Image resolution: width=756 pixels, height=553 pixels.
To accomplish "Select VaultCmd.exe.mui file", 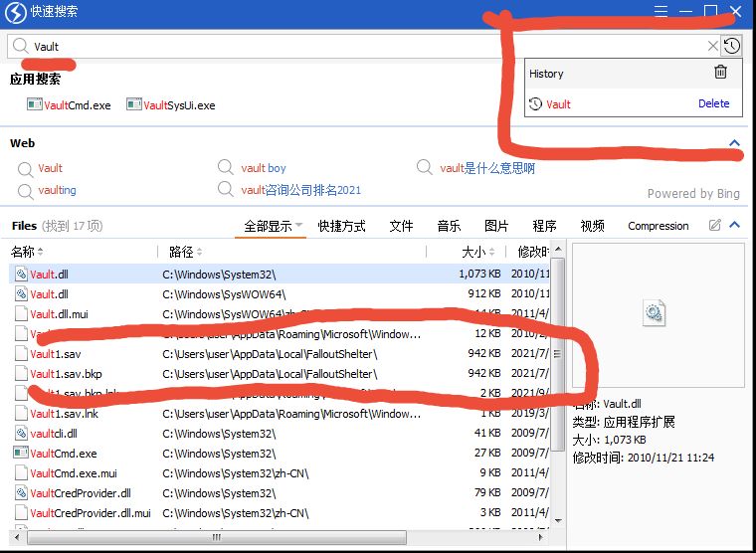I will coord(280,473).
